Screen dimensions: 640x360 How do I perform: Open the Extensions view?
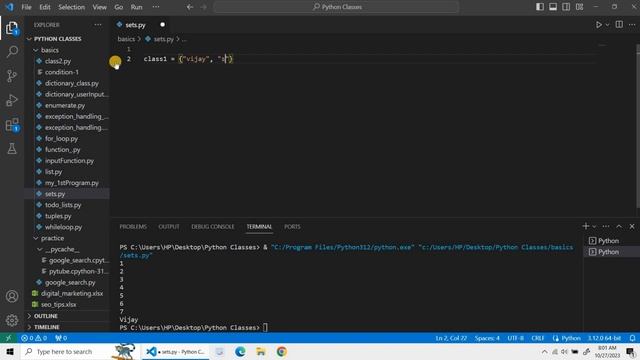pos(12,125)
